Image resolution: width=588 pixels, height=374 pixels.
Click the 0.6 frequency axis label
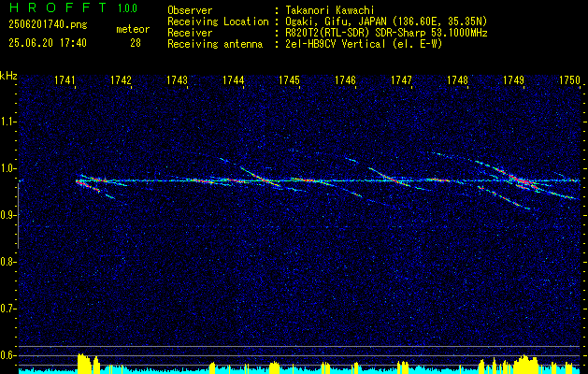pos(7,355)
